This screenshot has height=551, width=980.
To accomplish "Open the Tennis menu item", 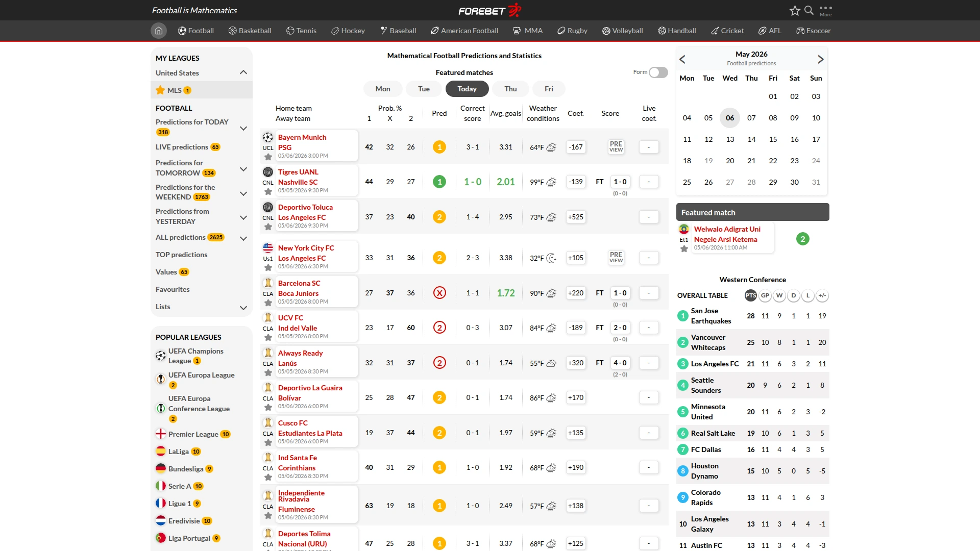I will tap(301, 31).
